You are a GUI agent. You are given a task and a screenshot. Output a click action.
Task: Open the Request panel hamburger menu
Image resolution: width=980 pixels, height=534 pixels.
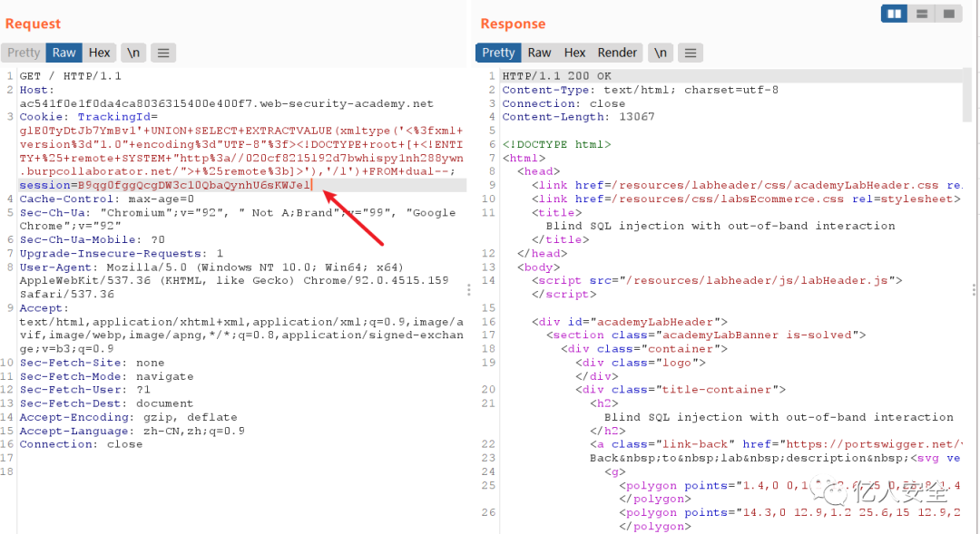[163, 53]
